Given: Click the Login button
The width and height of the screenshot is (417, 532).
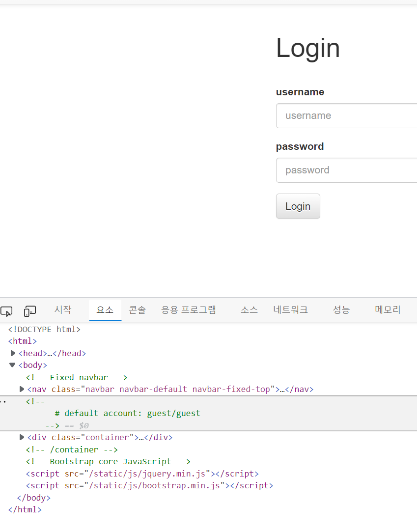Looking at the screenshot, I should pos(298,206).
